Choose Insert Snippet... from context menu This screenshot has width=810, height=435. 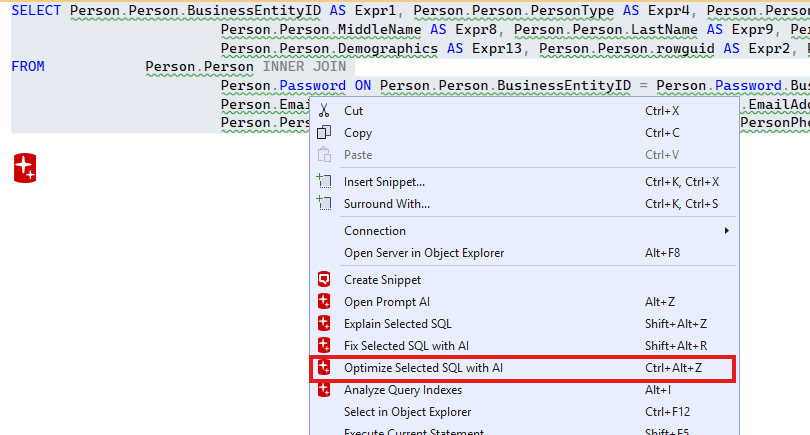(x=384, y=182)
